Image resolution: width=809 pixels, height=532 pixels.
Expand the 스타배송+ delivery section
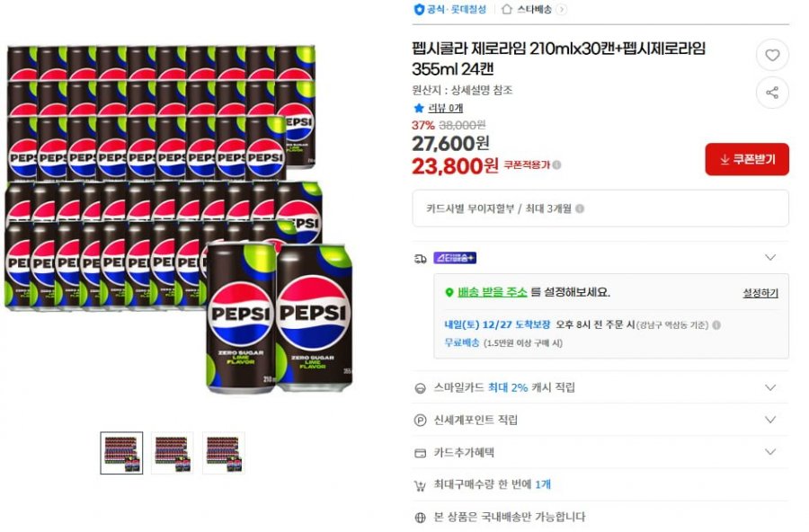770,258
